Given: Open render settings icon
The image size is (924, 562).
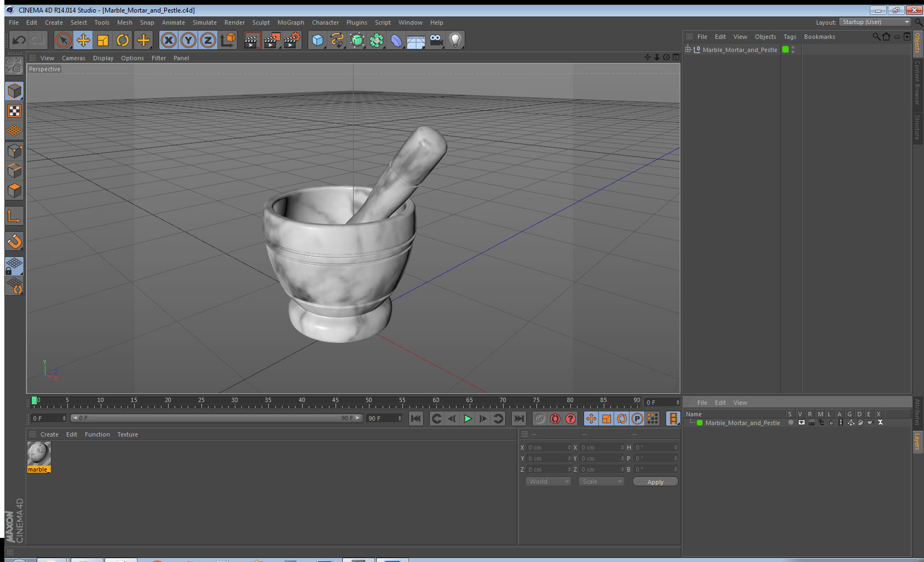Looking at the screenshot, I should click(292, 40).
